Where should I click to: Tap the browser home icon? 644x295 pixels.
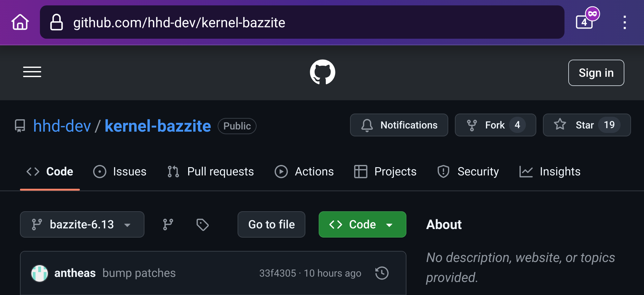click(x=20, y=22)
